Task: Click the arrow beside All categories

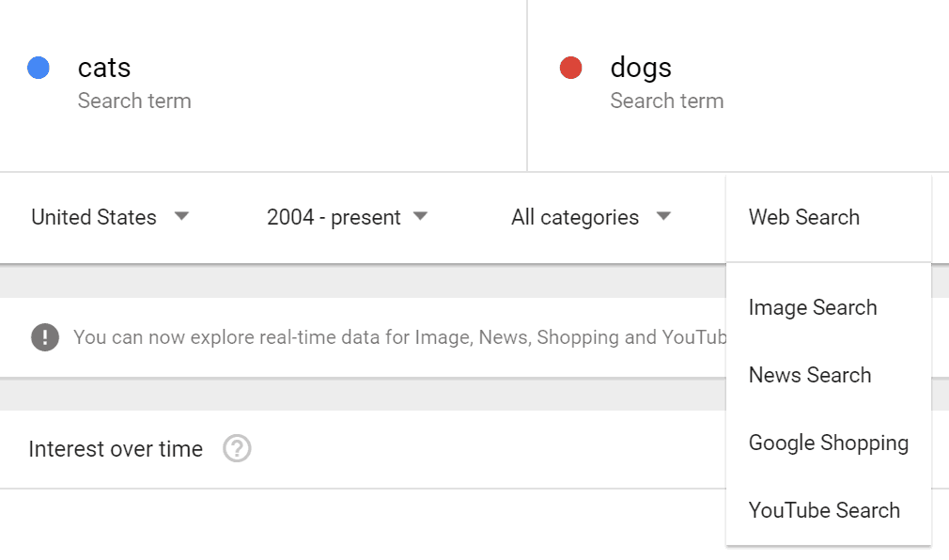Action: [663, 217]
